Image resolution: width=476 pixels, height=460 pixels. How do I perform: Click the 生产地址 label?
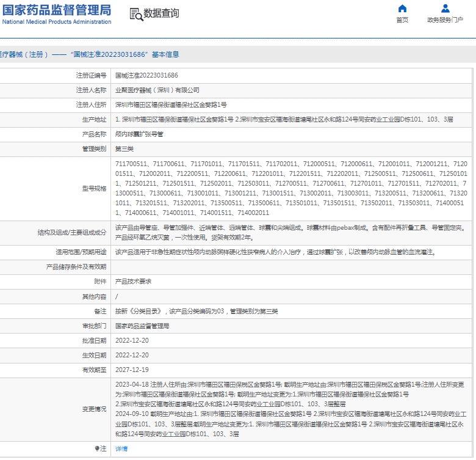tap(94, 119)
